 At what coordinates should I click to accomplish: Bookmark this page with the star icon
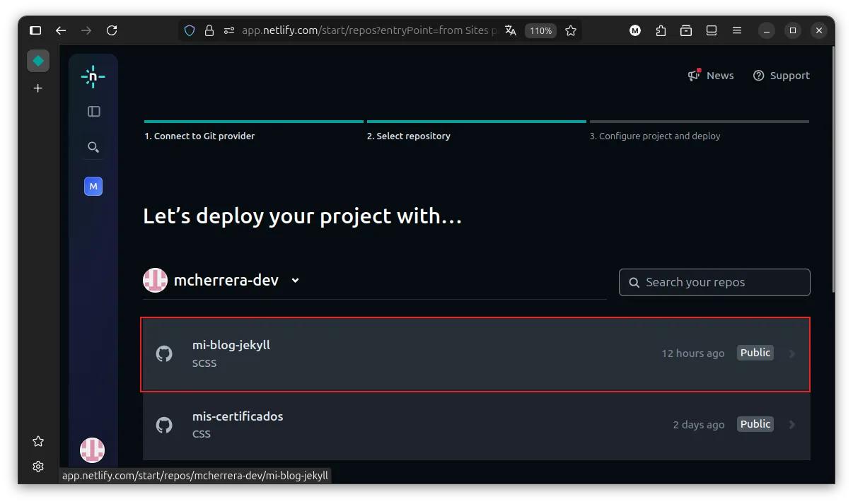point(571,30)
